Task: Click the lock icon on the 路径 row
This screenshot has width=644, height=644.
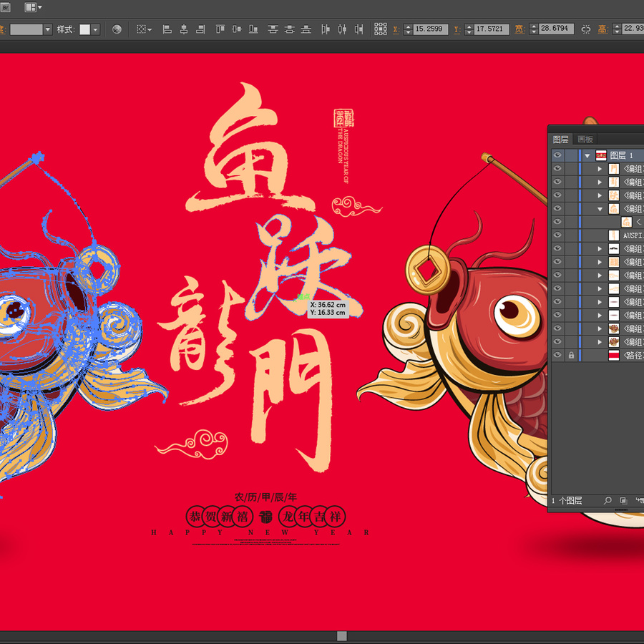Action: [x=571, y=355]
